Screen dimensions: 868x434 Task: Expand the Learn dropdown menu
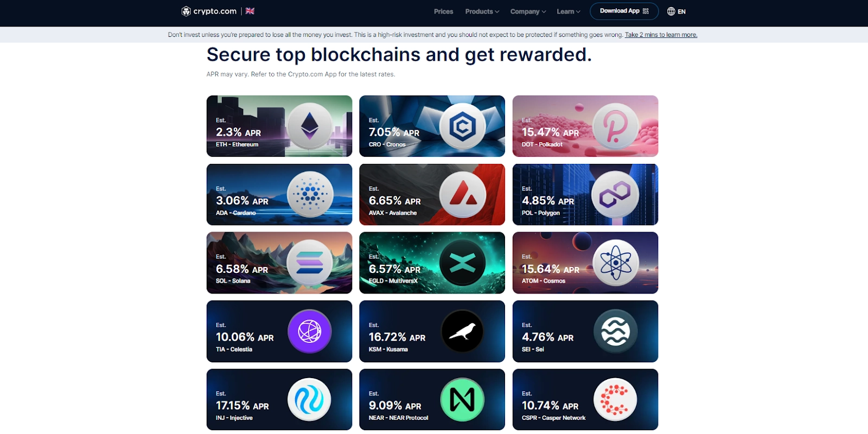[568, 11]
